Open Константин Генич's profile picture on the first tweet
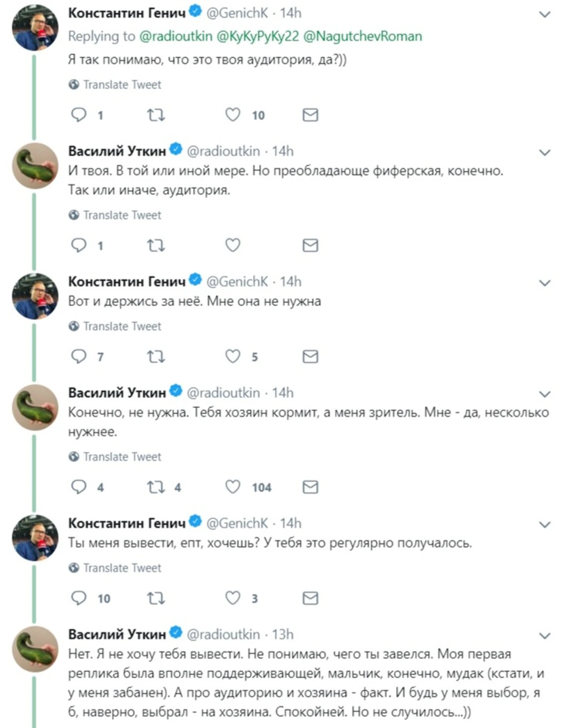 pos(35,28)
